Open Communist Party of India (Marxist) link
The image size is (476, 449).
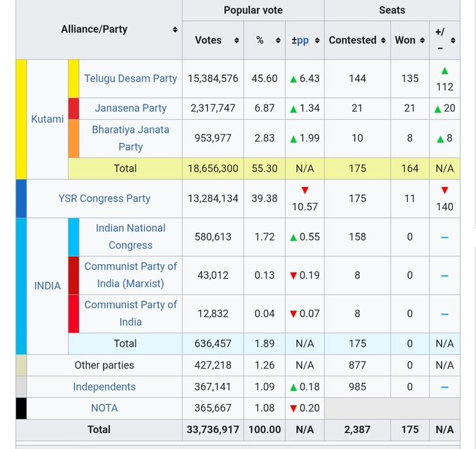coord(130,275)
